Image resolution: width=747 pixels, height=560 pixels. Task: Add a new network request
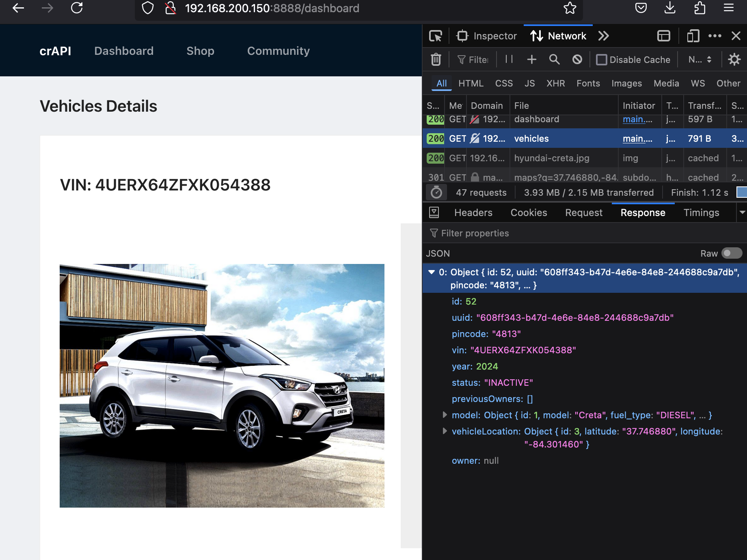[x=532, y=60]
